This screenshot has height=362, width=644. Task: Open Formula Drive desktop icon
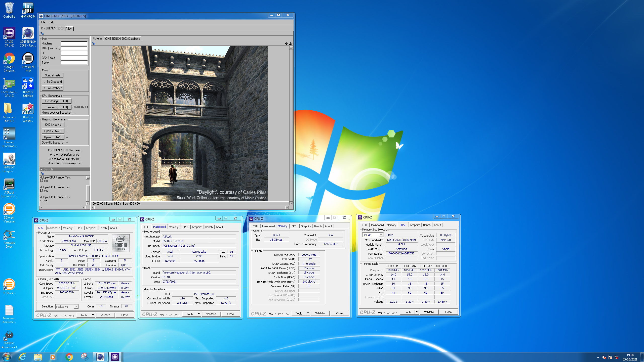[x=9, y=239]
